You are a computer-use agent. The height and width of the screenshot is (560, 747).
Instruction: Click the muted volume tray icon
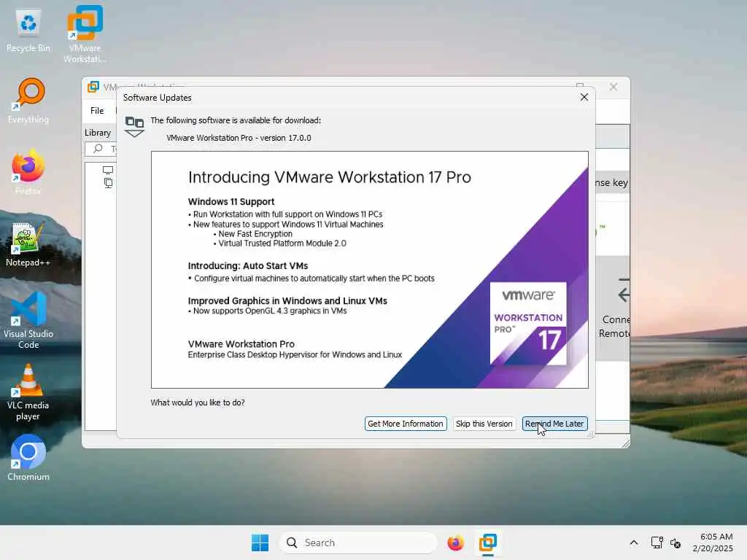675,542
